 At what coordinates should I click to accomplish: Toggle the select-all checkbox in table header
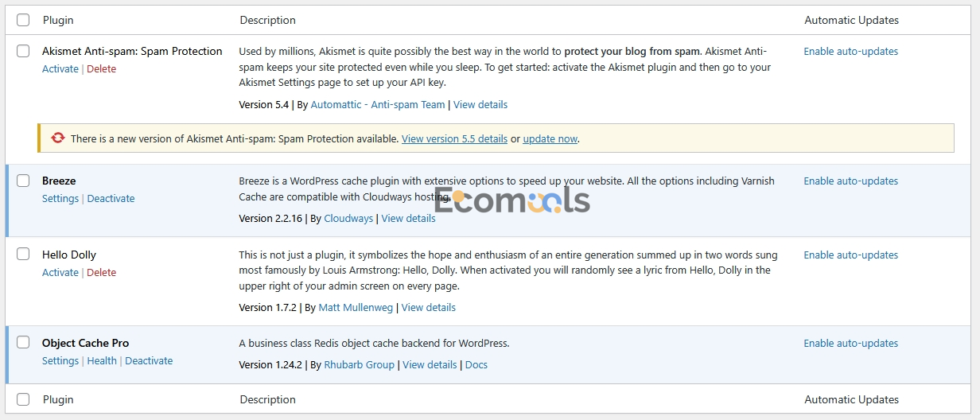click(x=23, y=20)
